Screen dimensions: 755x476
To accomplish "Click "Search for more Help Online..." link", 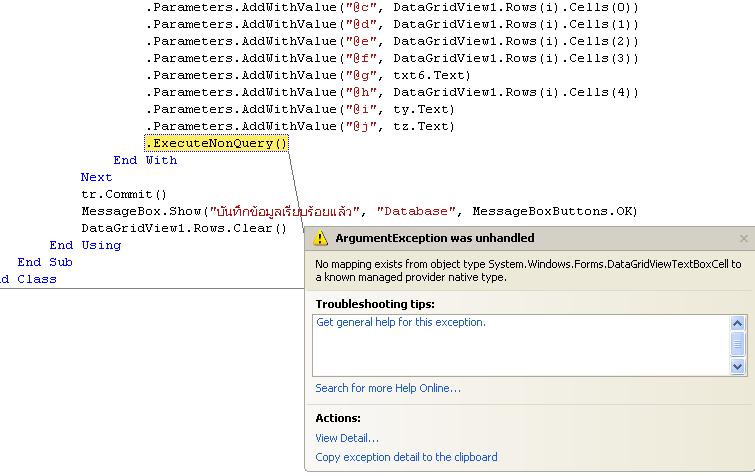I will coord(387,388).
